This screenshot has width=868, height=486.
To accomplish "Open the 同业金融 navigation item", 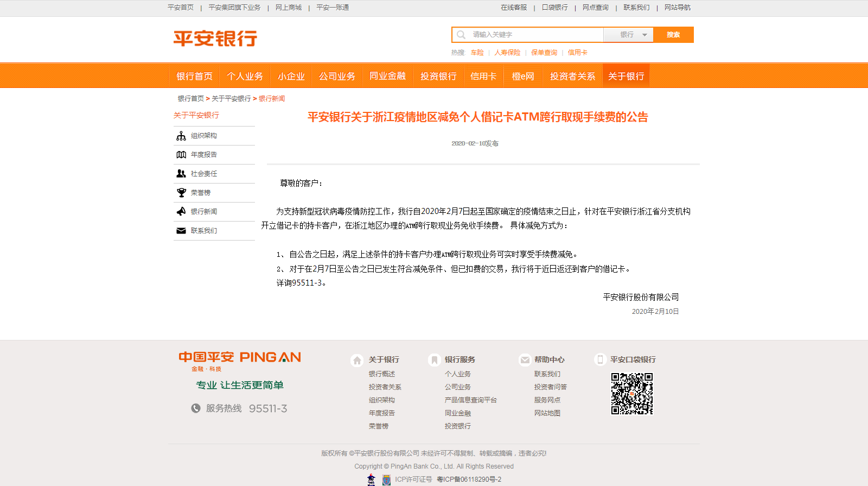I will point(387,76).
